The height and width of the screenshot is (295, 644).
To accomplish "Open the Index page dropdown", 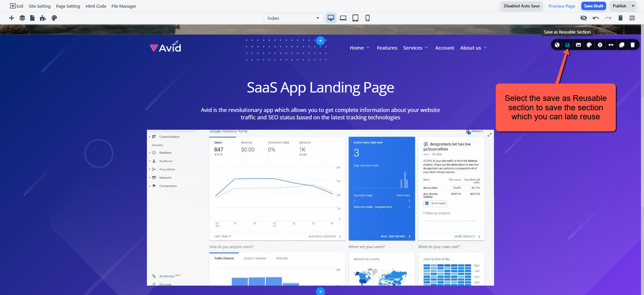I will [293, 18].
